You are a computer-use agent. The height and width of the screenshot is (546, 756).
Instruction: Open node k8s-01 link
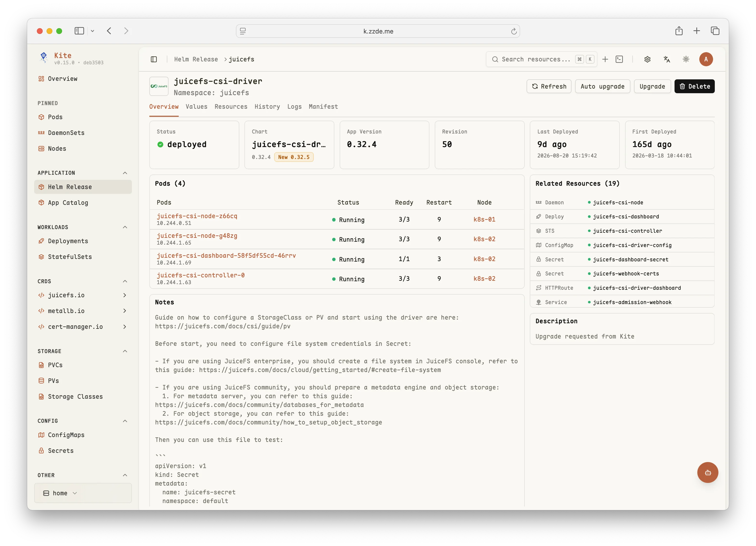[484, 219]
